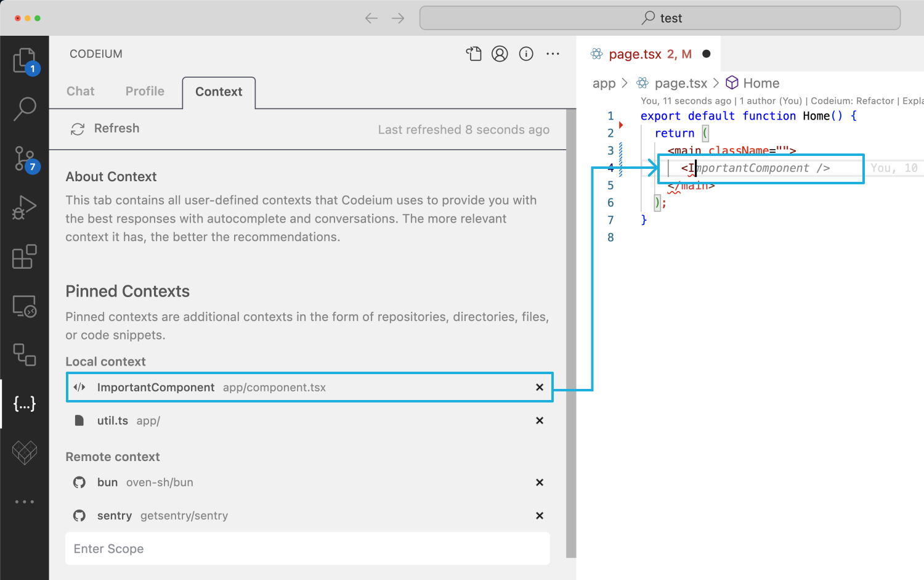Screen dimensions: 924x580
Task: Click unsaved dot on page.tsx tab
Action: tap(707, 54)
